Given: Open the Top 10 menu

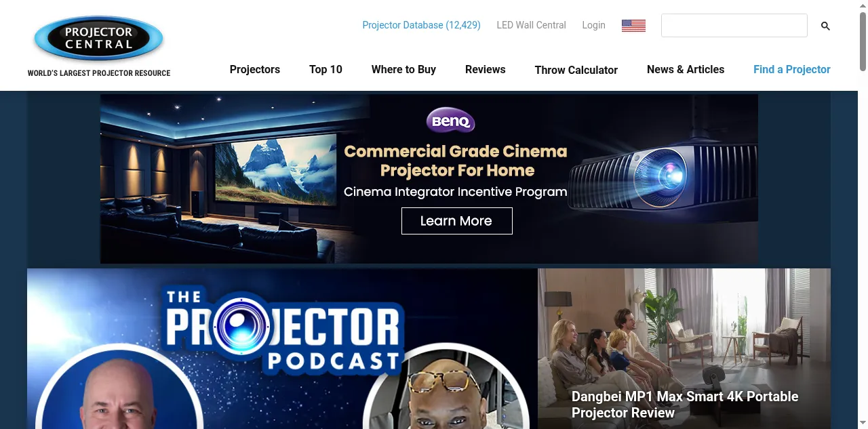Looking at the screenshot, I should 325,69.
